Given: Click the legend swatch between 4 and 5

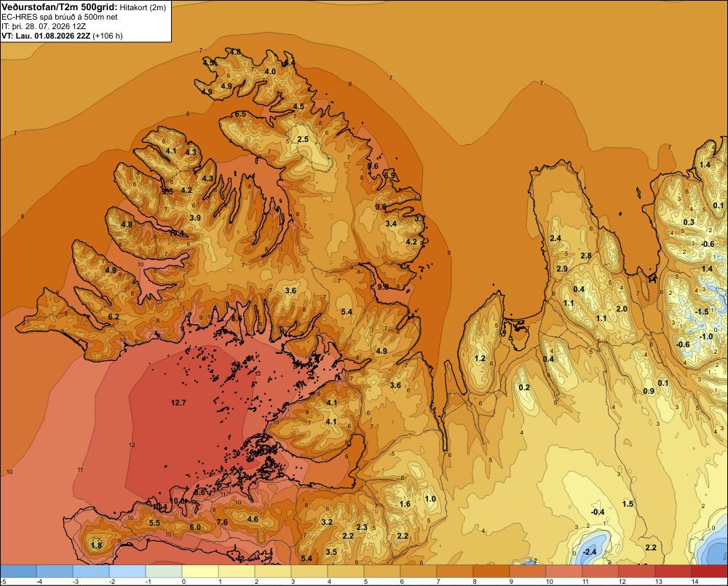Looking at the screenshot, I should [x=346, y=571].
